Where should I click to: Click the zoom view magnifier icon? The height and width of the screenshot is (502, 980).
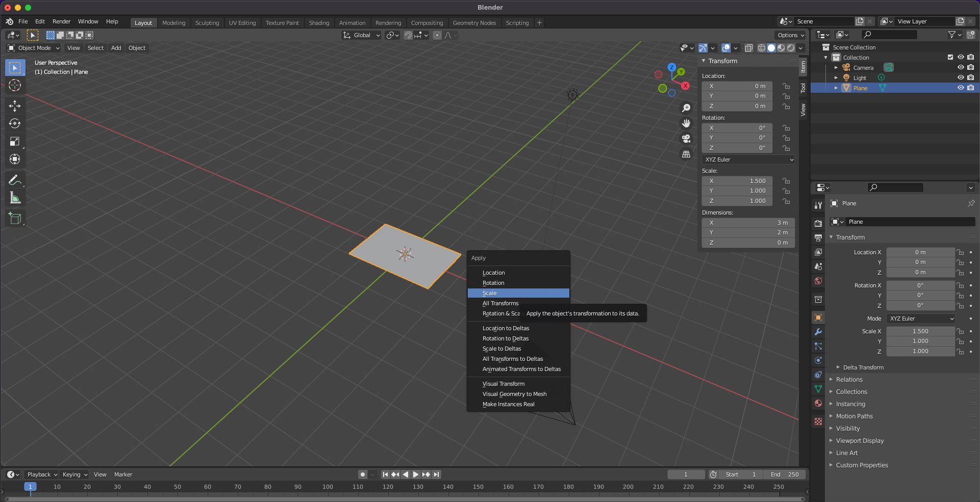point(686,108)
